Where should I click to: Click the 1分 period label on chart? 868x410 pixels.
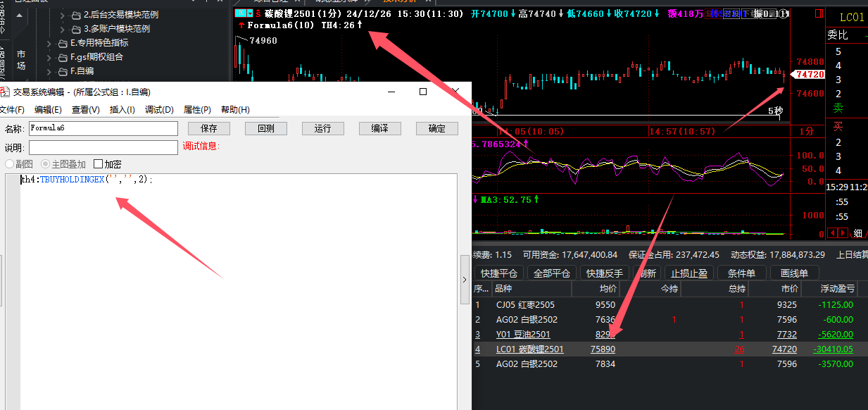point(806,131)
